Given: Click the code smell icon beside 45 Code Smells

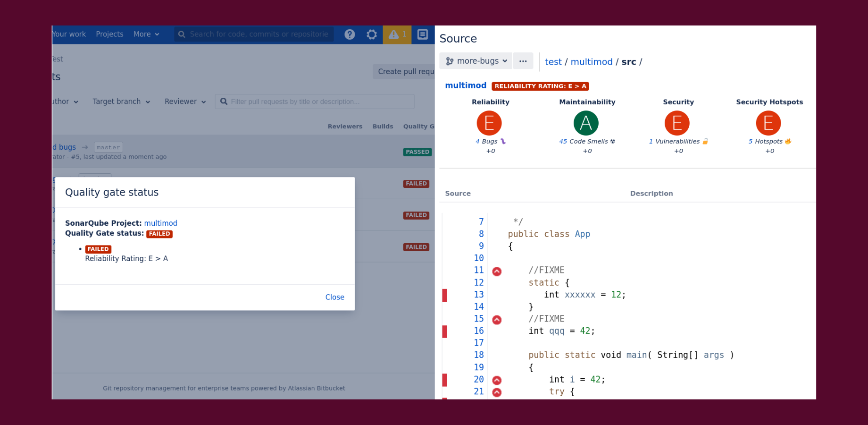Looking at the screenshot, I should click(613, 141).
